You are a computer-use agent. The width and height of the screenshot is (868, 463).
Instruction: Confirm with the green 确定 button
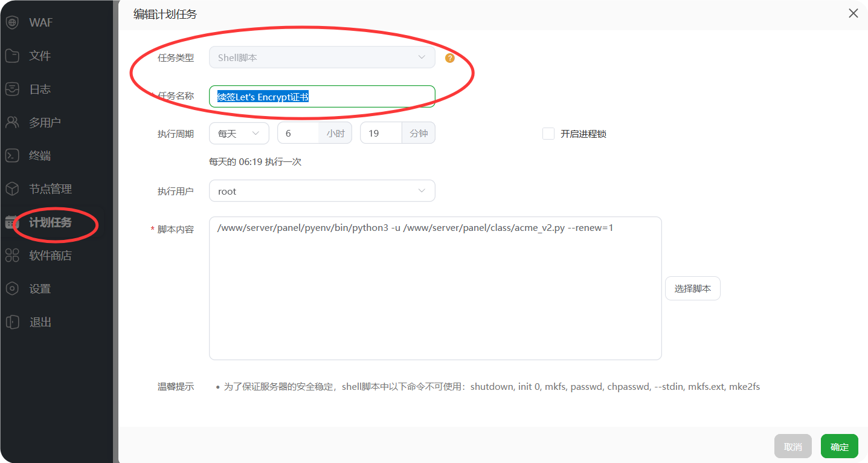pyautogui.click(x=840, y=446)
